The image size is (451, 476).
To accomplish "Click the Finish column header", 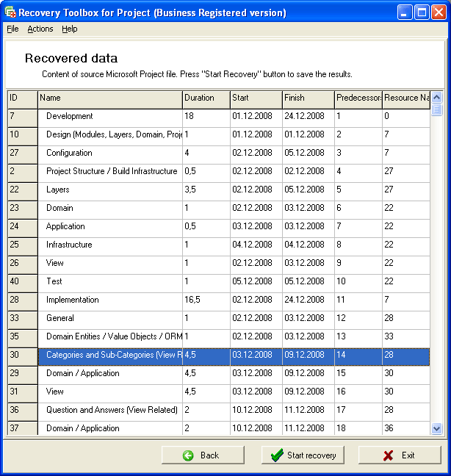I will [x=308, y=98].
